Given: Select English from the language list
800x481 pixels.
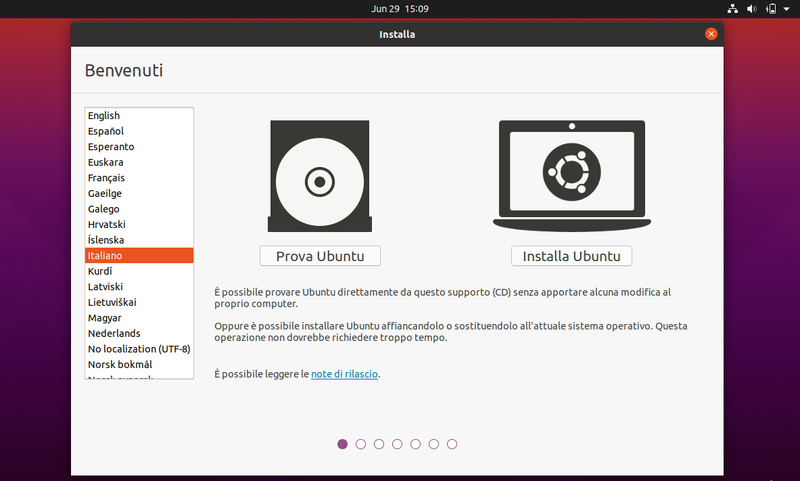Looking at the screenshot, I should click(104, 116).
